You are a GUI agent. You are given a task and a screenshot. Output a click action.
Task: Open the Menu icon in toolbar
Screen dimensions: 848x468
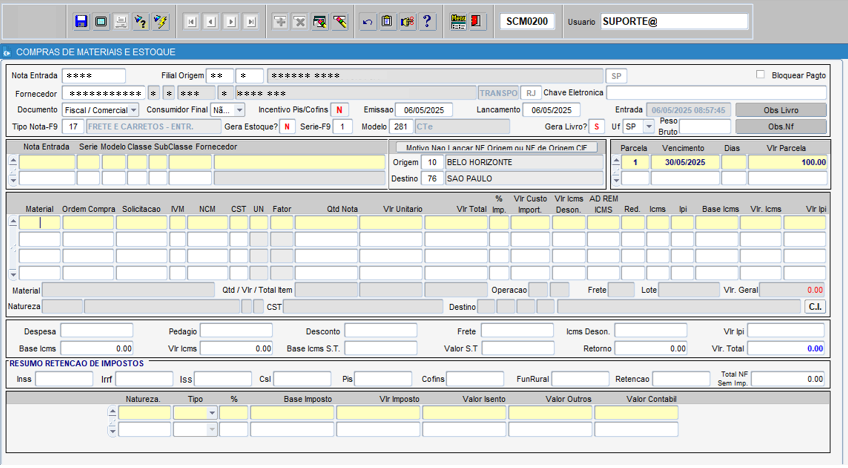pyautogui.click(x=458, y=21)
